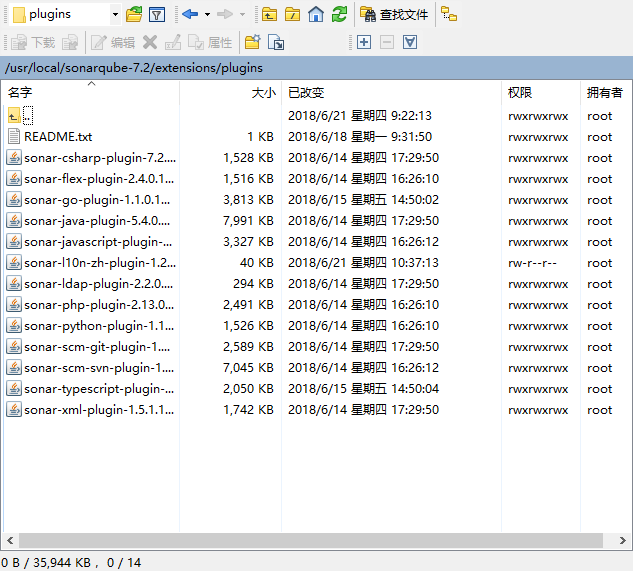Click the 7,991 KB size cell
The image size is (633, 571).
click(248, 221)
